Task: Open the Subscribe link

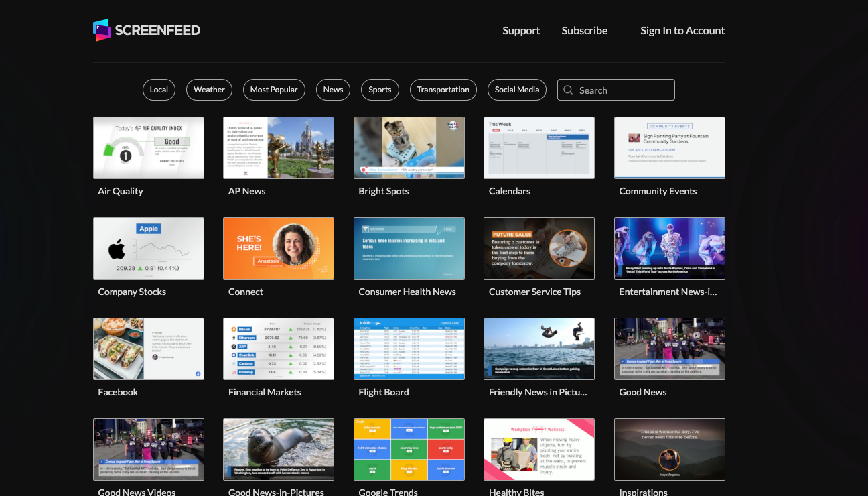Action: click(x=585, y=30)
